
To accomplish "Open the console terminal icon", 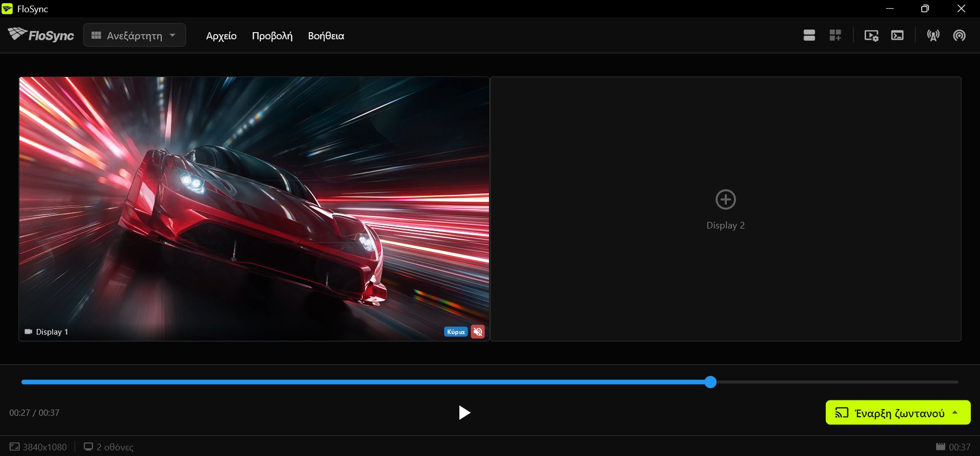I will coord(897,35).
